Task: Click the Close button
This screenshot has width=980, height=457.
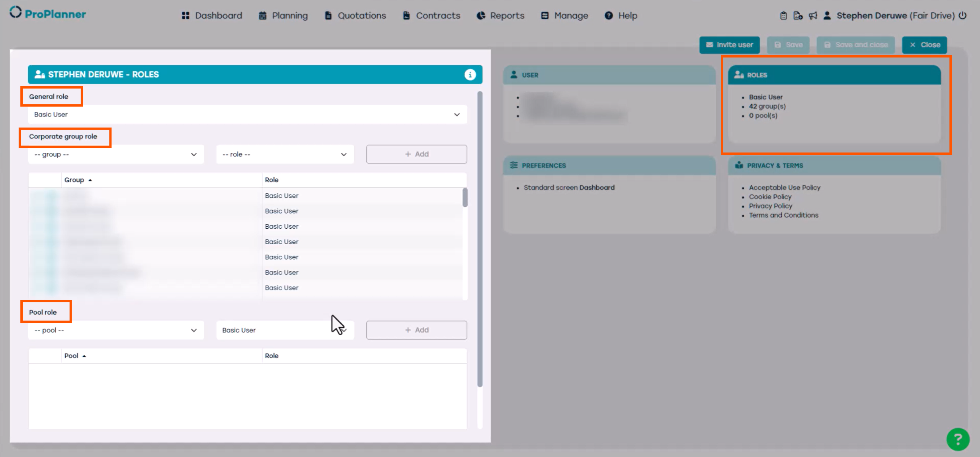Action: coord(924,45)
